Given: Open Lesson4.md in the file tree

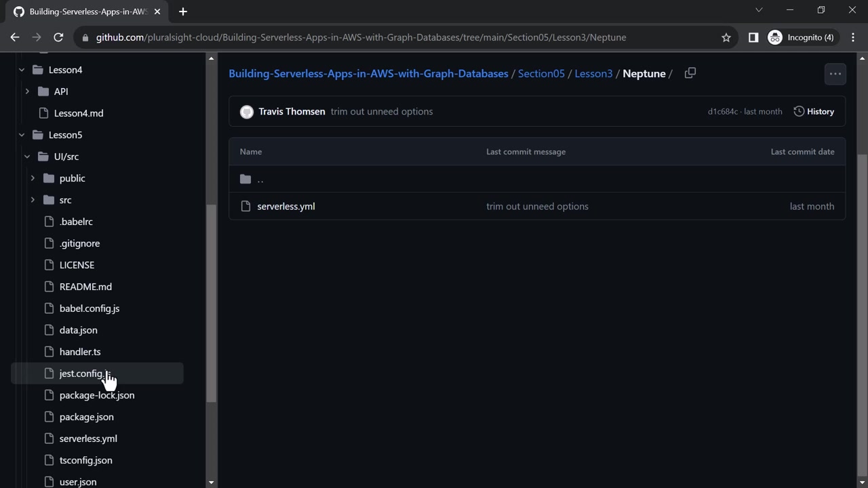Looking at the screenshot, I should coord(79,113).
